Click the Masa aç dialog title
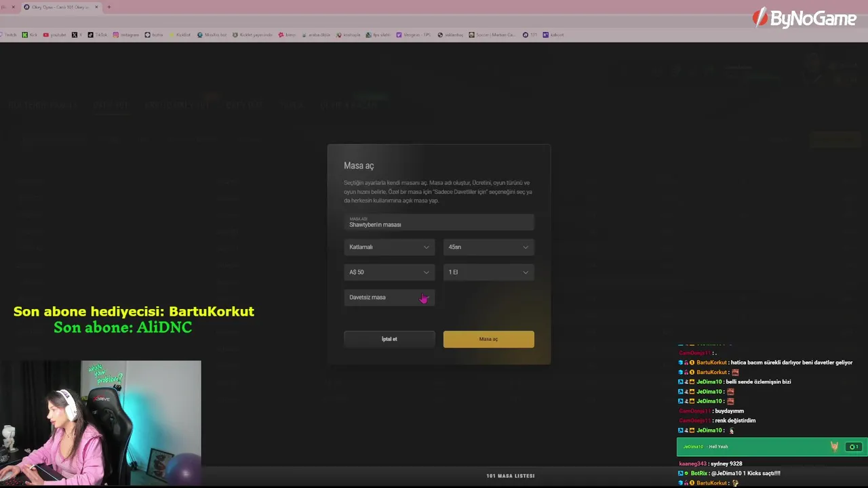Viewport: 868px width, 488px height. click(x=359, y=166)
